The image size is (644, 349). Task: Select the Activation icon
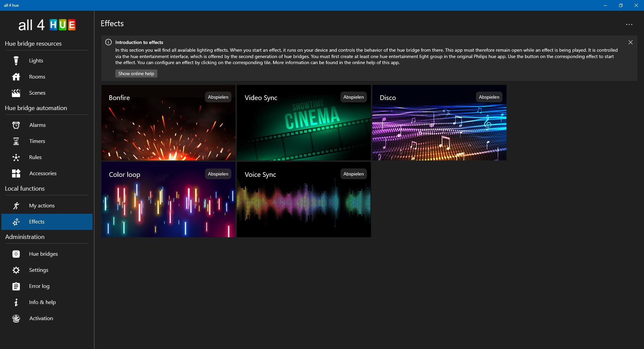pyautogui.click(x=16, y=318)
